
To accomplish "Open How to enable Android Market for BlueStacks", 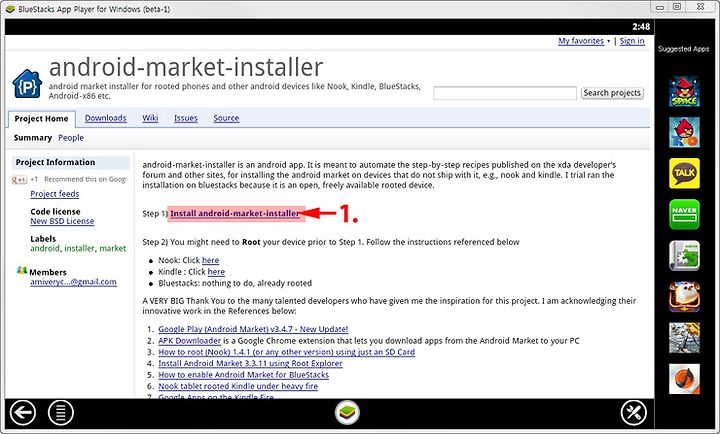I will [243, 375].
